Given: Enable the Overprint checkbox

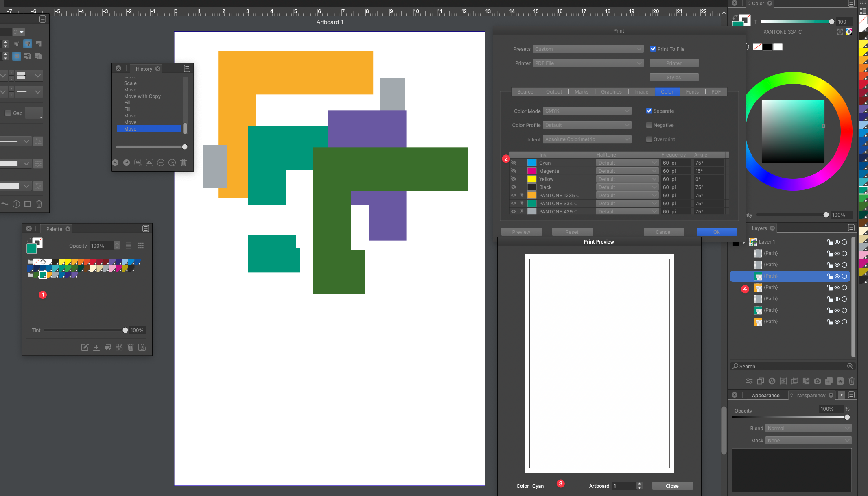Looking at the screenshot, I should click(649, 139).
